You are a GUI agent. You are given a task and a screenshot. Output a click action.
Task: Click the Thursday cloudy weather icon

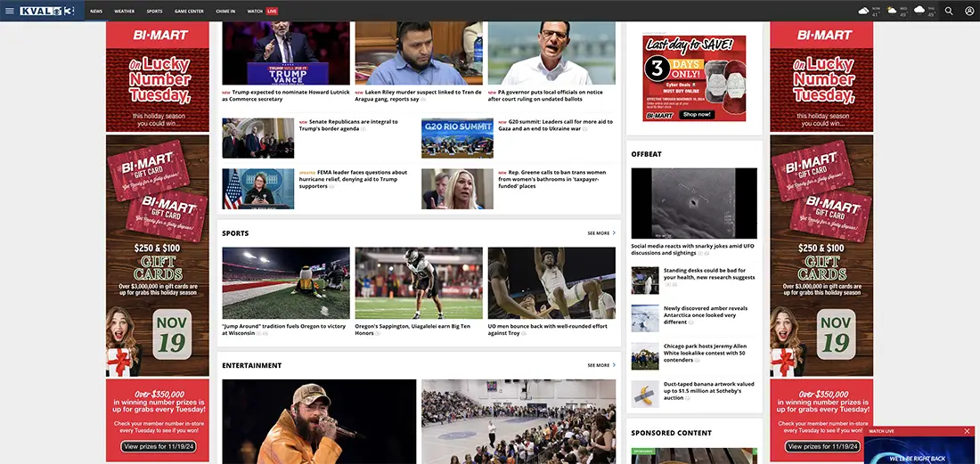(x=919, y=11)
